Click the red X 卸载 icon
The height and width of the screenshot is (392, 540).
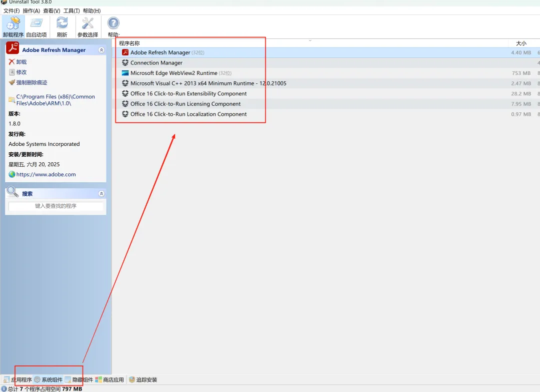11,61
